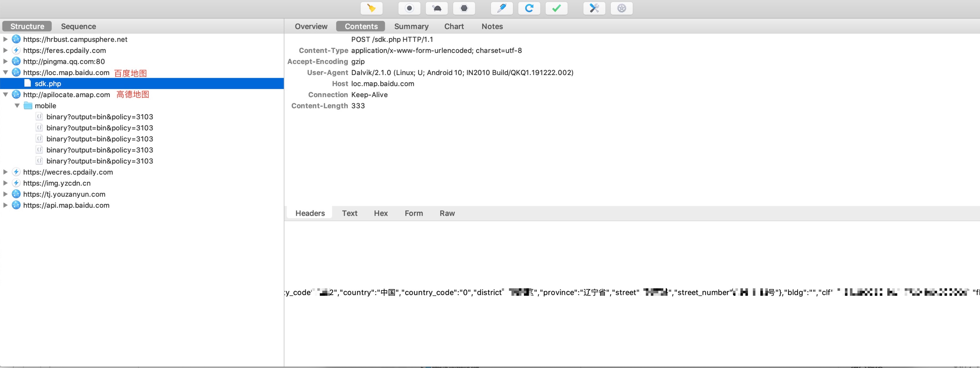This screenshot has height=368, width=980.
Task: Select https://tj.youzanyun.com in tree
Action: (x=64, y=194)
